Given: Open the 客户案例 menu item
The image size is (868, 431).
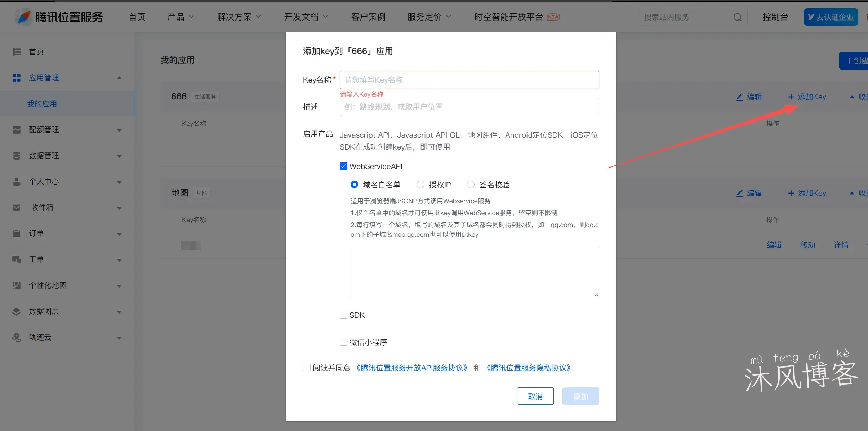Looking at the screenshot, I should (x=368, y=17).
